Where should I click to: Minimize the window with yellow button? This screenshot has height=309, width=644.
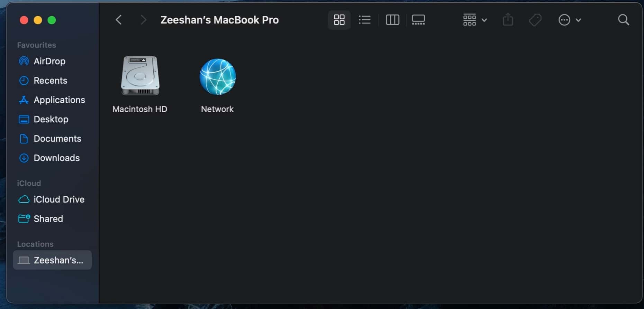point(38,20)
